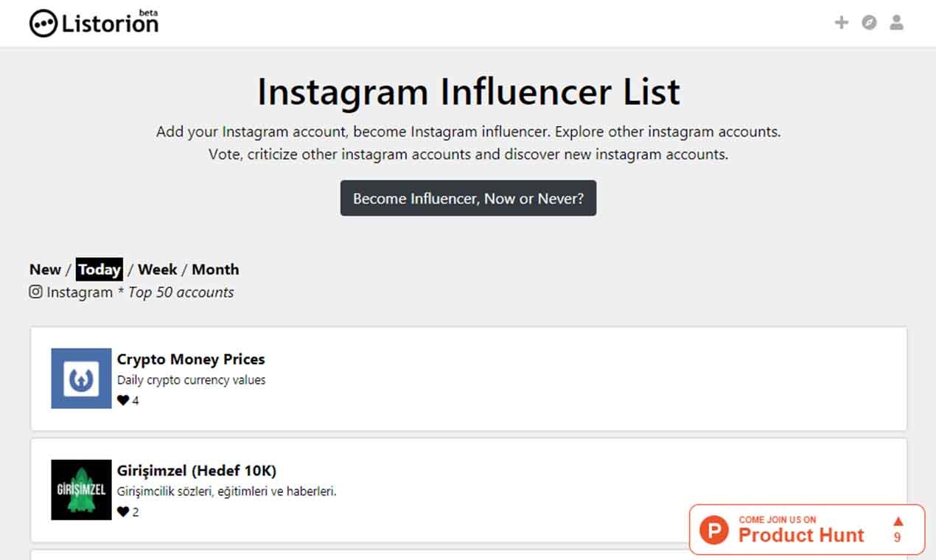This screenshot has height=560, width=936.
Task: Like Crypto Money Prices with heart icon
Action: [122, 401]
